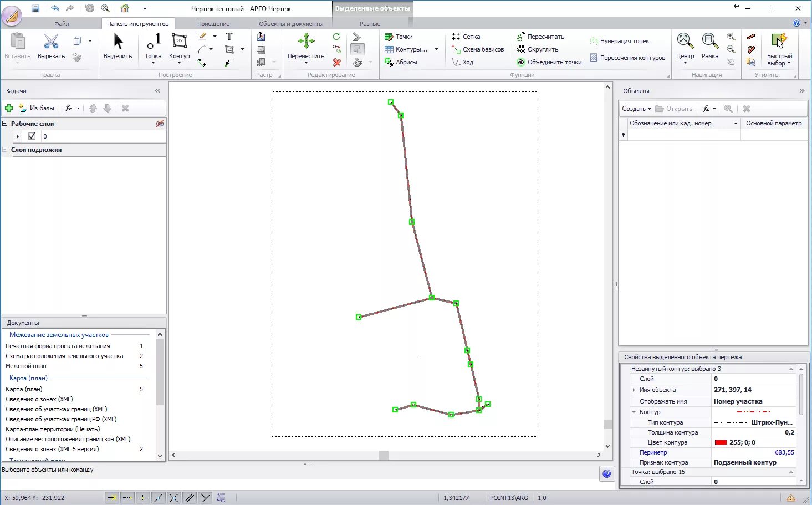Click the Периметр property link
The width and height of the screenshot is (812, 505).
tap(653, 452)
